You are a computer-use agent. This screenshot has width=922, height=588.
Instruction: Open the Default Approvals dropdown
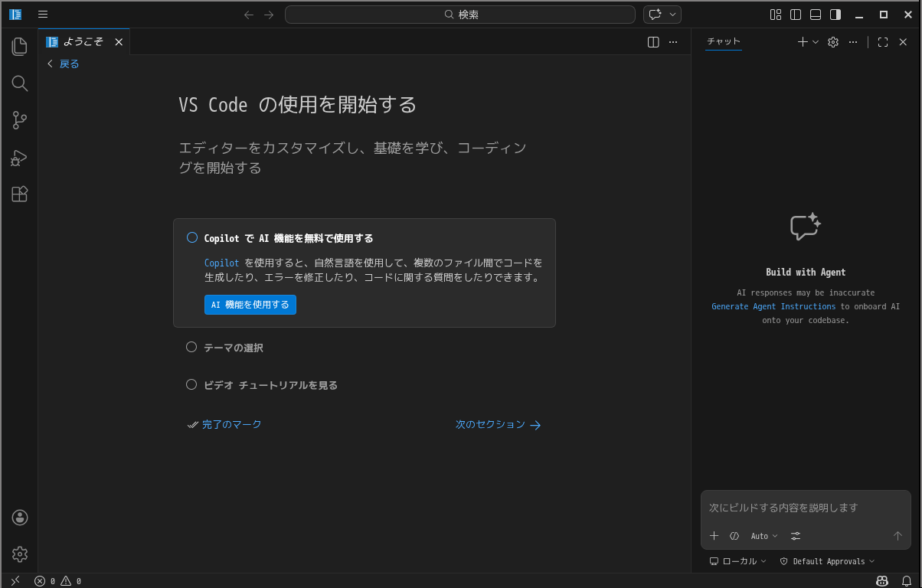[x=827, y=561]
